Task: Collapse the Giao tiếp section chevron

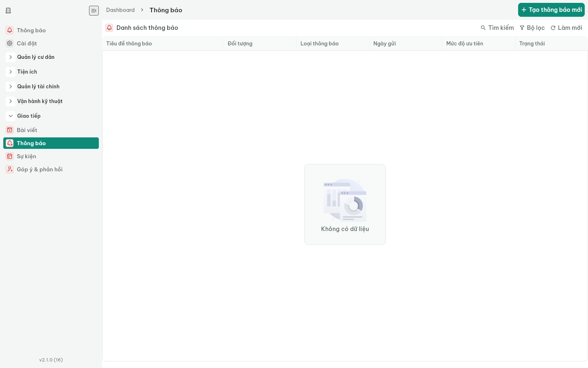Action: [11, 116]
